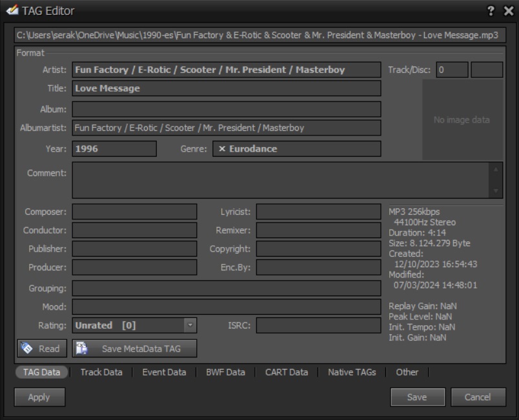Click the album art image placeholder

pos(462,120)
